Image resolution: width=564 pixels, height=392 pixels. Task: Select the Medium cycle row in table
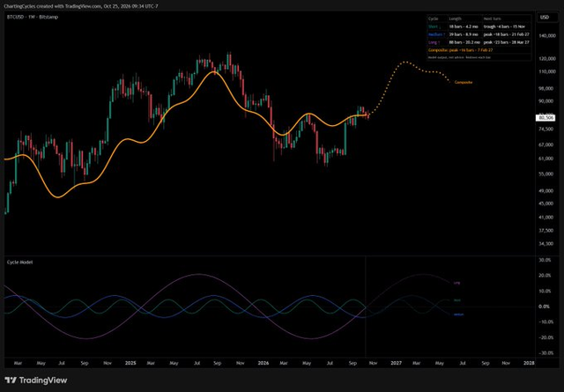pos(479,34)
